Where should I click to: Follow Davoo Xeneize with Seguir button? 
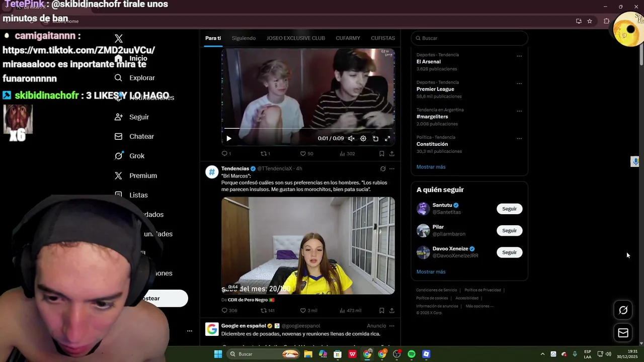509,252
